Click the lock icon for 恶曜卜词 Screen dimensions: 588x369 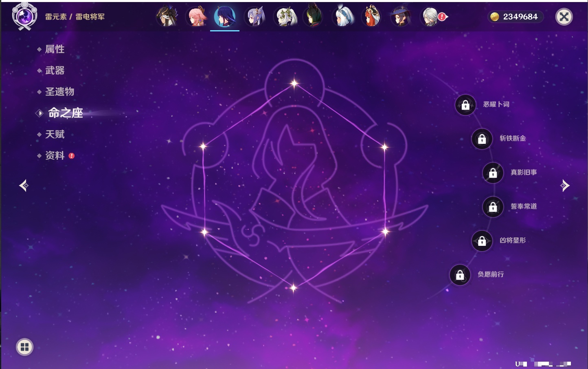pos(465,105)
